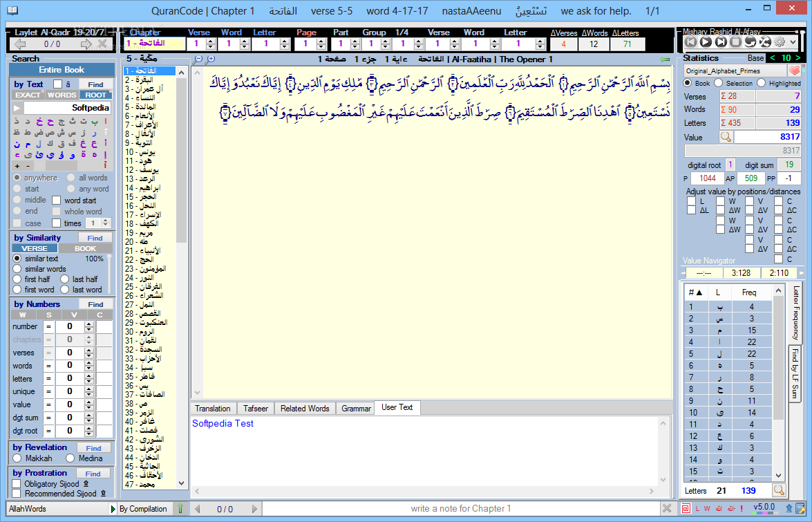
Task: Sort the table by the # column
Action: click(x=695, y=292)
